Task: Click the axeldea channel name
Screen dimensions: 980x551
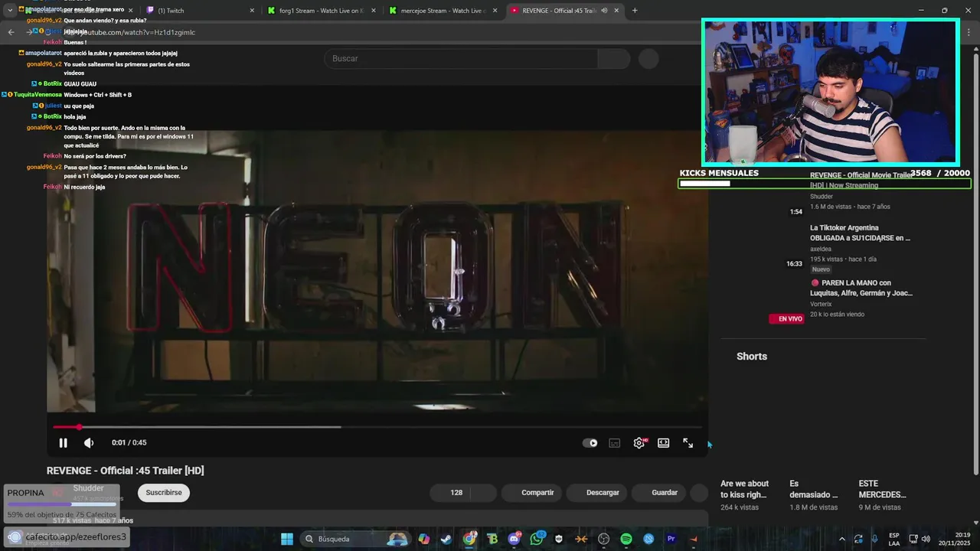Action: click(821, 249)
